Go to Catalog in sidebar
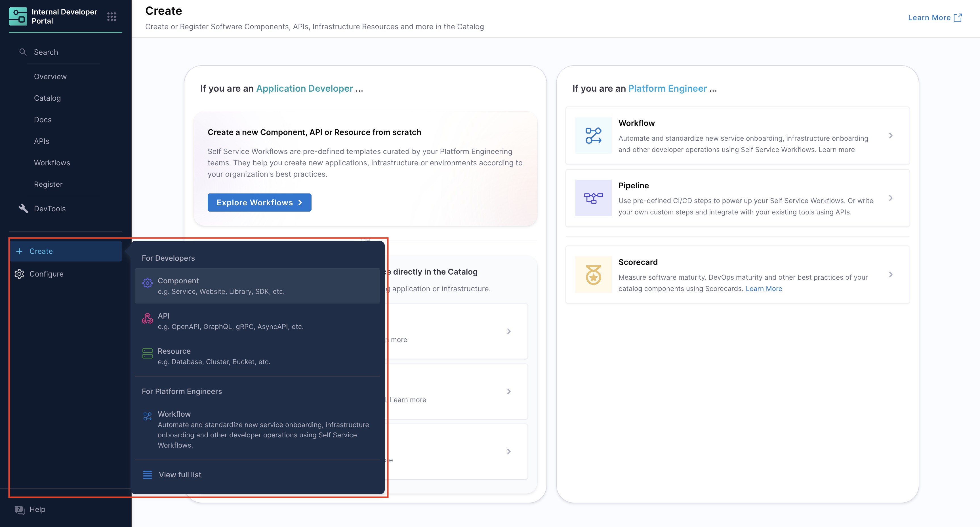 click(47, 98)
